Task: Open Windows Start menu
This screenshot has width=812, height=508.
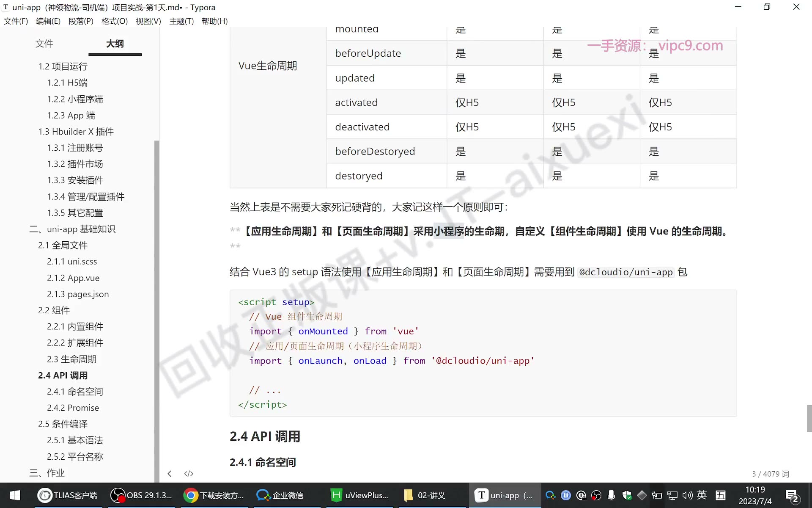Action: click(15, 495)
